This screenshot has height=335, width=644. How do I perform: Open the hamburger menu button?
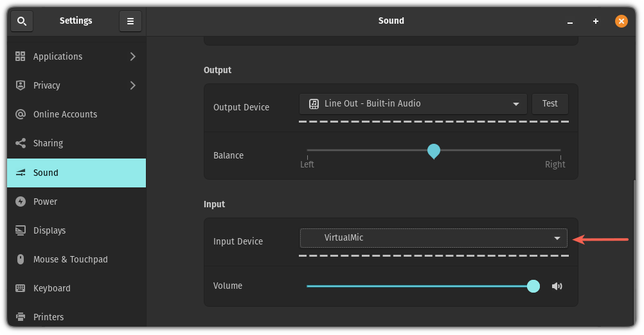(130, 21)
